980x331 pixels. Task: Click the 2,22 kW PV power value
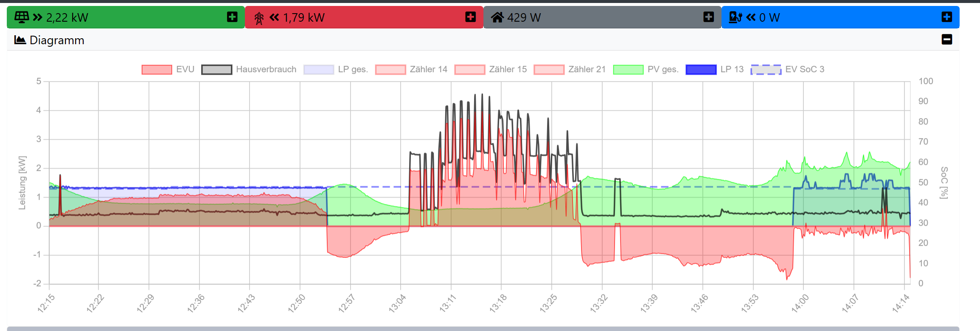coord(67,17)
